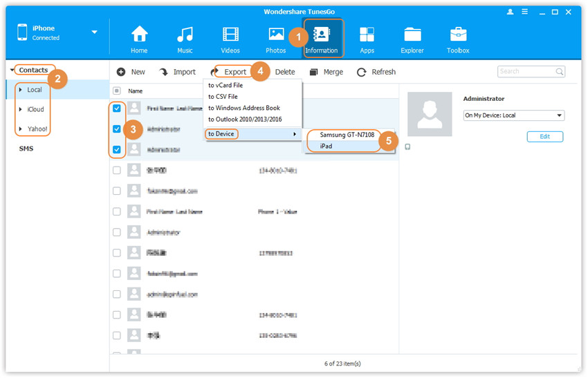
Task: Click the Refresh toolbar icon
Action: [x=361, y=72]
